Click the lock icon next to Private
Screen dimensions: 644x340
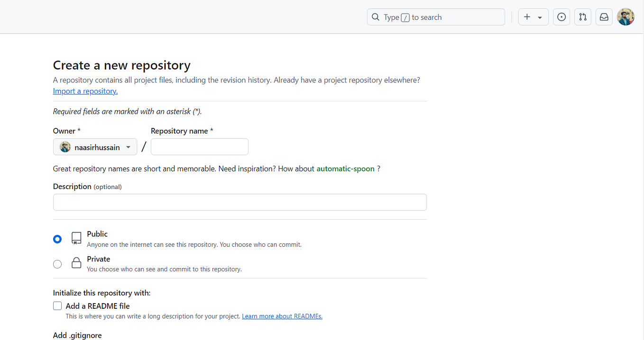click(x=76, y=263)
